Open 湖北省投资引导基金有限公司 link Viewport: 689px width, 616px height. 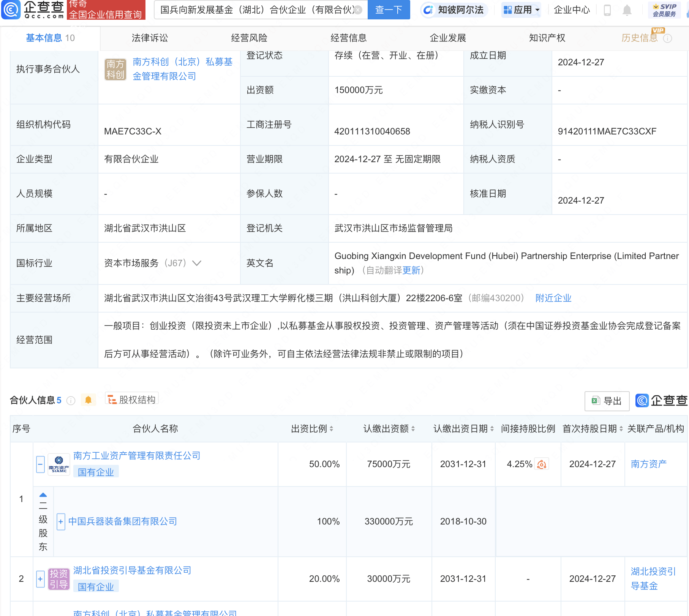coord(132,570)
